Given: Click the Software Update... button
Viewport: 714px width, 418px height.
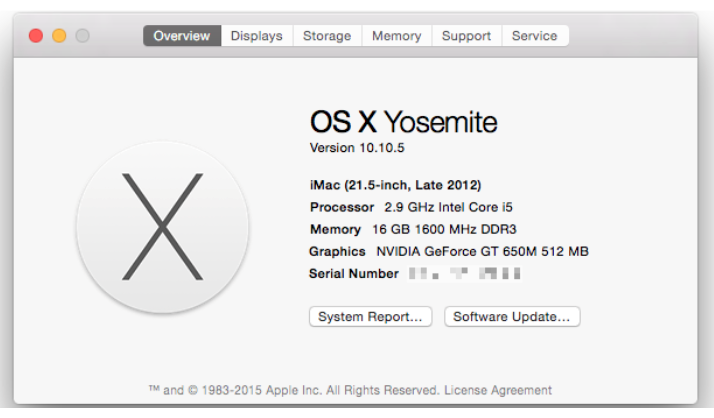Looking at the screenshot, I should click(512, 316).
